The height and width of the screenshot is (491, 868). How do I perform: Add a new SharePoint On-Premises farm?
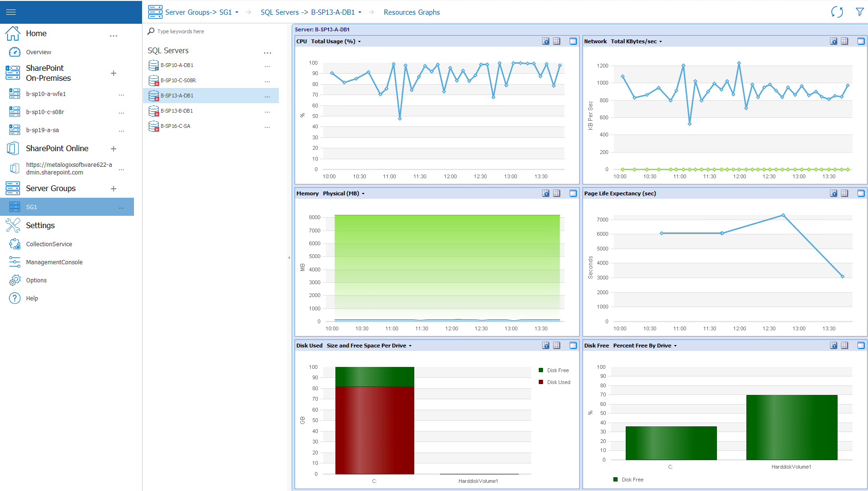(x=114, y=73)
